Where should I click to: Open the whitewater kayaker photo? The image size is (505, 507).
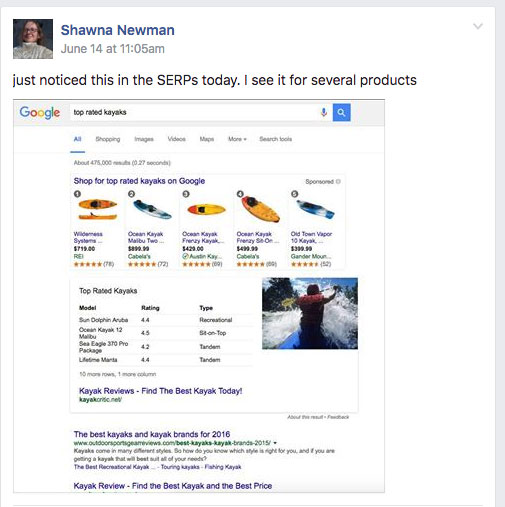(x=310, y=313)
